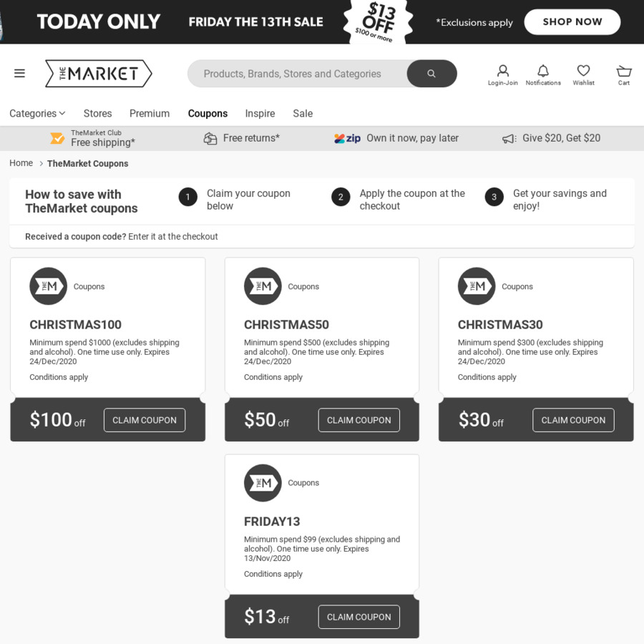This screenshot has height=644, width=644.
Task: Open the shopping Cart icon
Action: click(623, 72)
